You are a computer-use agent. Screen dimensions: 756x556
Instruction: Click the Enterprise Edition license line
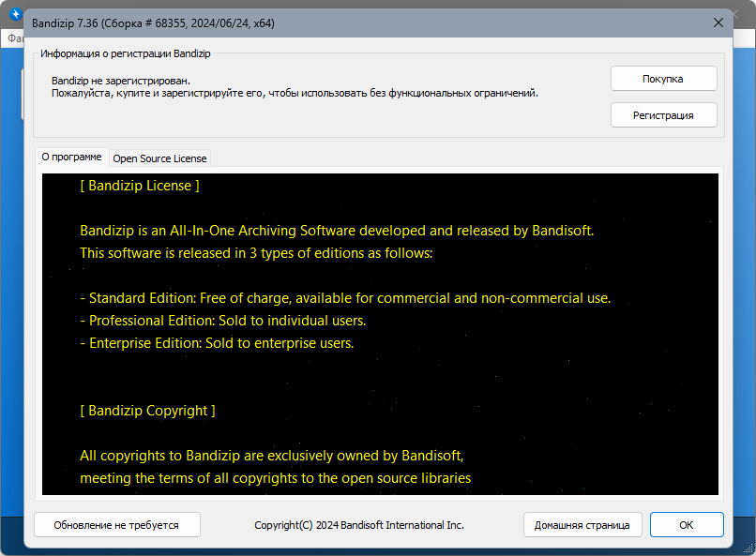pyautogui.click(x=217, y=343)
